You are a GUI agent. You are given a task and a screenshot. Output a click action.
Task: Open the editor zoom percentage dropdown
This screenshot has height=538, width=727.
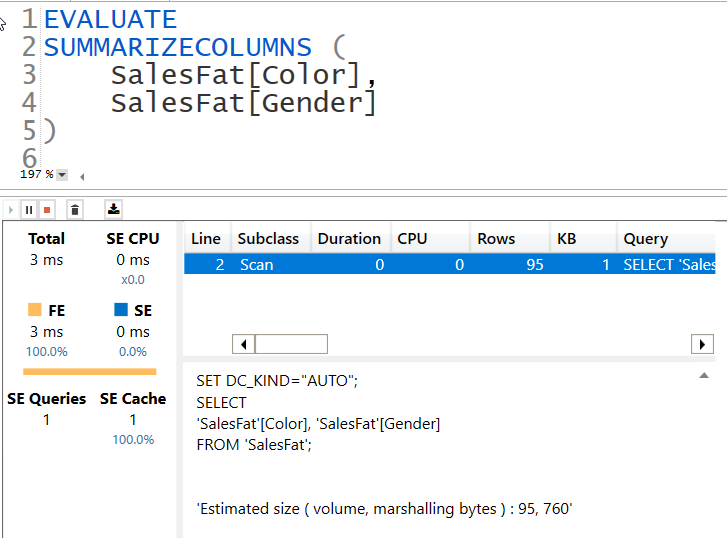tap(62, 175)
